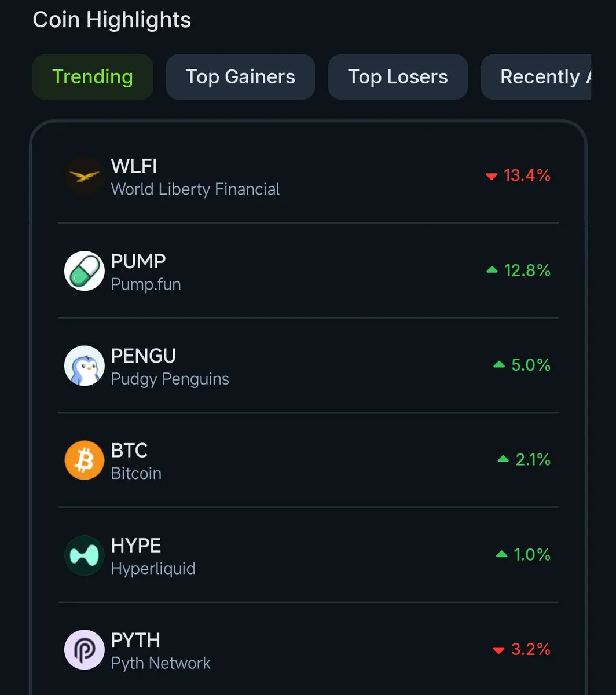Open the PENGU ticker label
The image size is (616, 695).
coord(143,356)
